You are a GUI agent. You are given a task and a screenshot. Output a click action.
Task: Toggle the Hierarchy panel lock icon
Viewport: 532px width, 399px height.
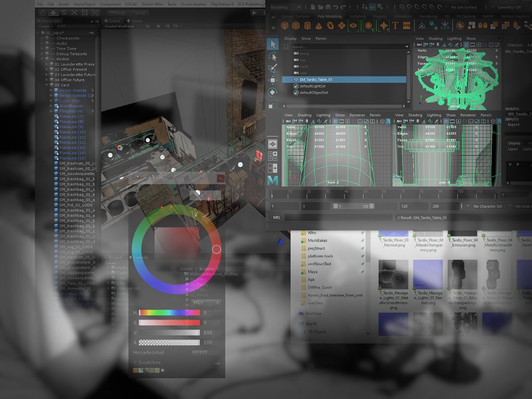point(92,21)
